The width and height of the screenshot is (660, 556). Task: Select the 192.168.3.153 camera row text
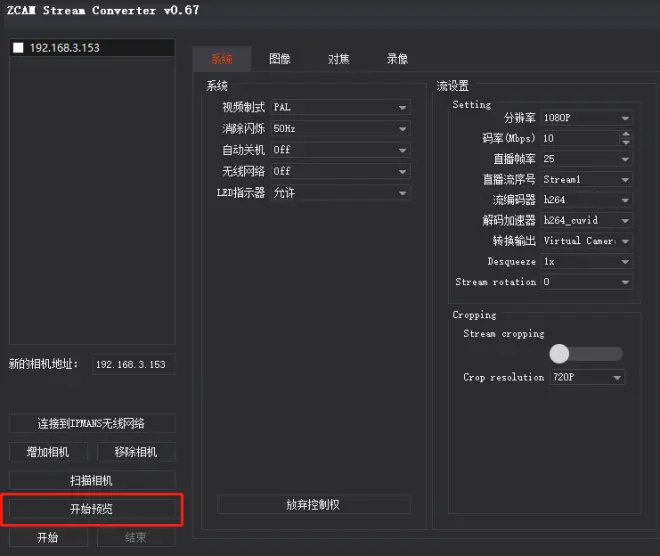click(x=64, y=48)
